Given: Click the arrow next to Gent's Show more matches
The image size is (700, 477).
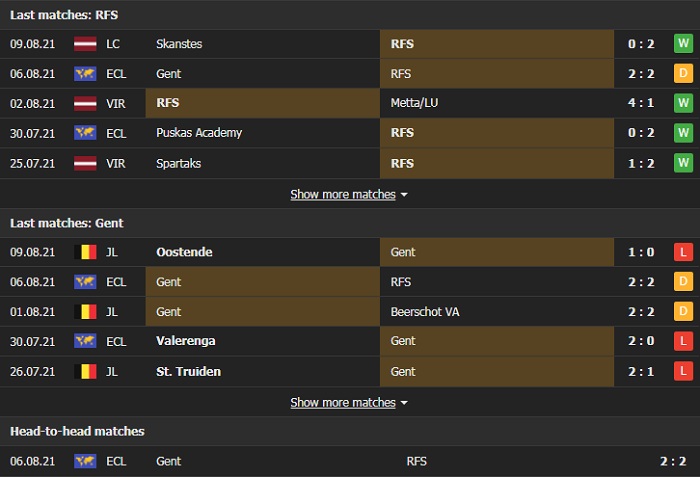Looking at the screenshot, I should pos(404,403).
